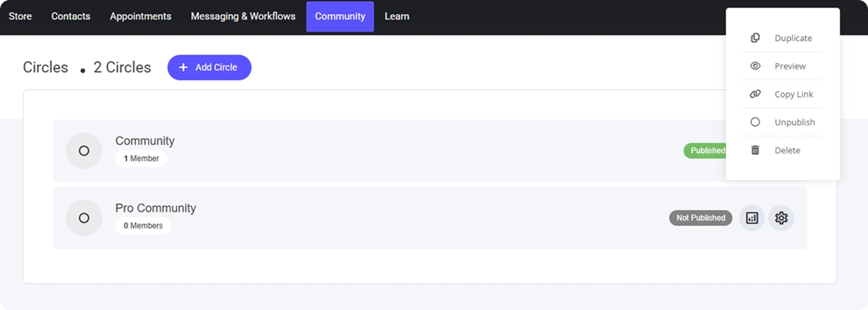Click the Not Published status badge

701,218
